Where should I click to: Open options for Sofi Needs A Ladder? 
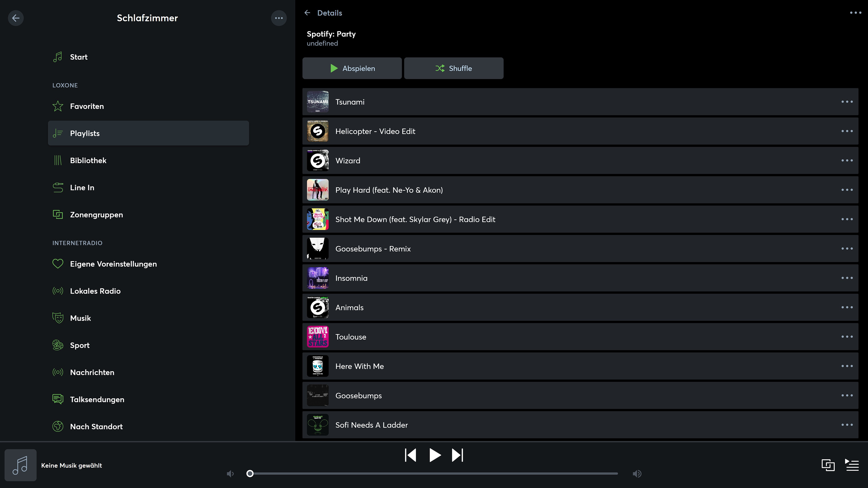pyautogui.click(x=847, y=425)
